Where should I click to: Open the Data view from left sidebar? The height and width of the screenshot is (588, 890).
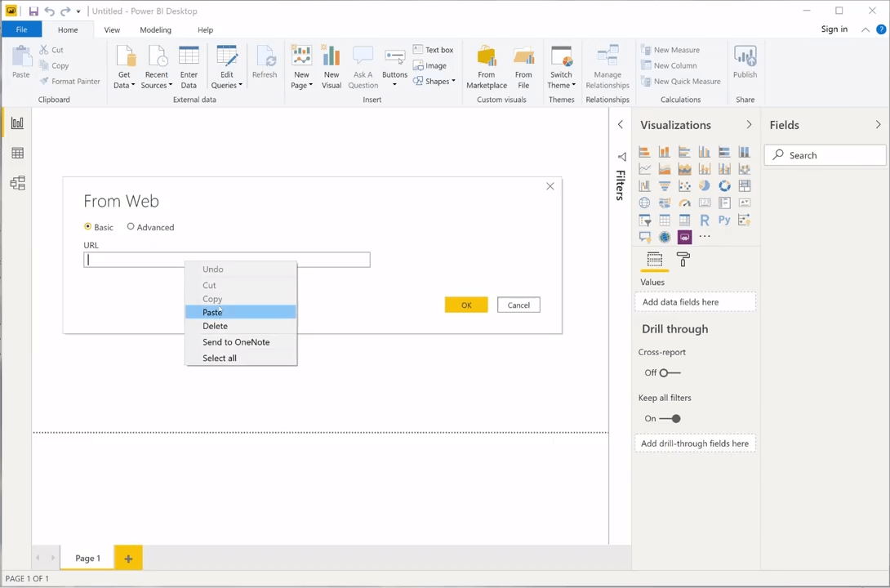[17, 154]
